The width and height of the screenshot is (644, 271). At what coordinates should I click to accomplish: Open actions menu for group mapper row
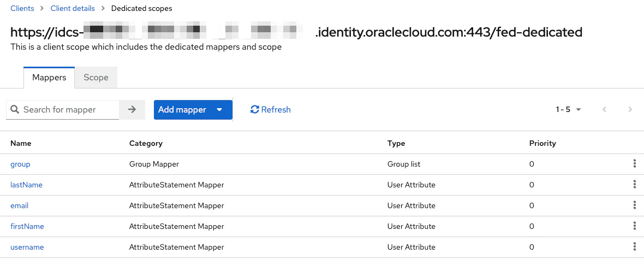pos(635,164)
